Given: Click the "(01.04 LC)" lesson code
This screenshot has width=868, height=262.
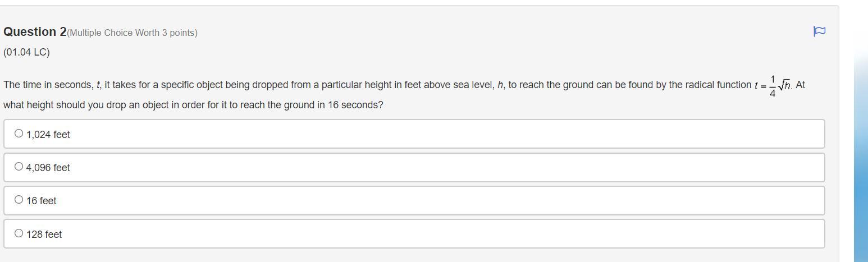Looking at the screenshot, I should point(26,52).
